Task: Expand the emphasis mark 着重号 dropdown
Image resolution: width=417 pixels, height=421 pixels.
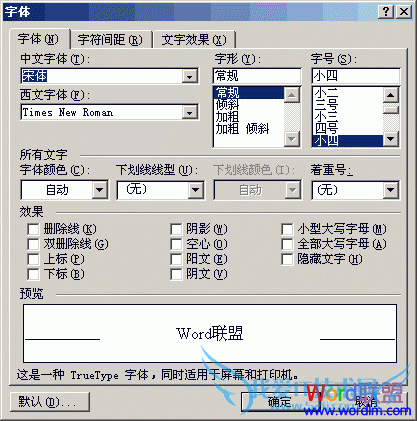Action: pyautogui.click(x=390, y=190)
